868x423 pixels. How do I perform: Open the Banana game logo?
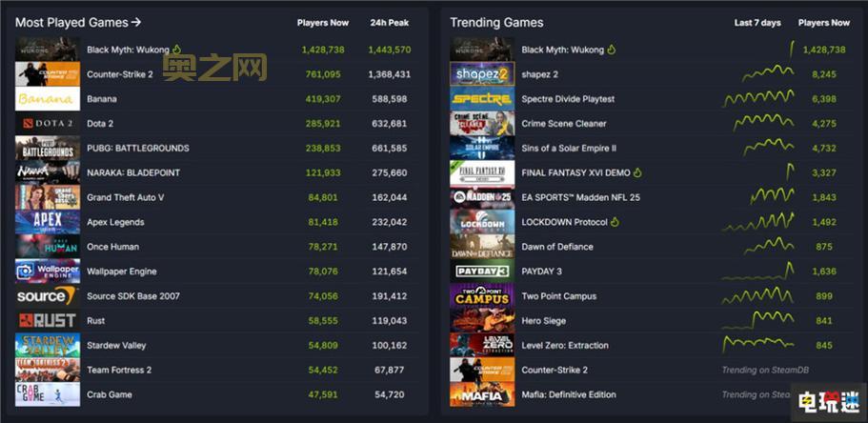coord(48,99)
